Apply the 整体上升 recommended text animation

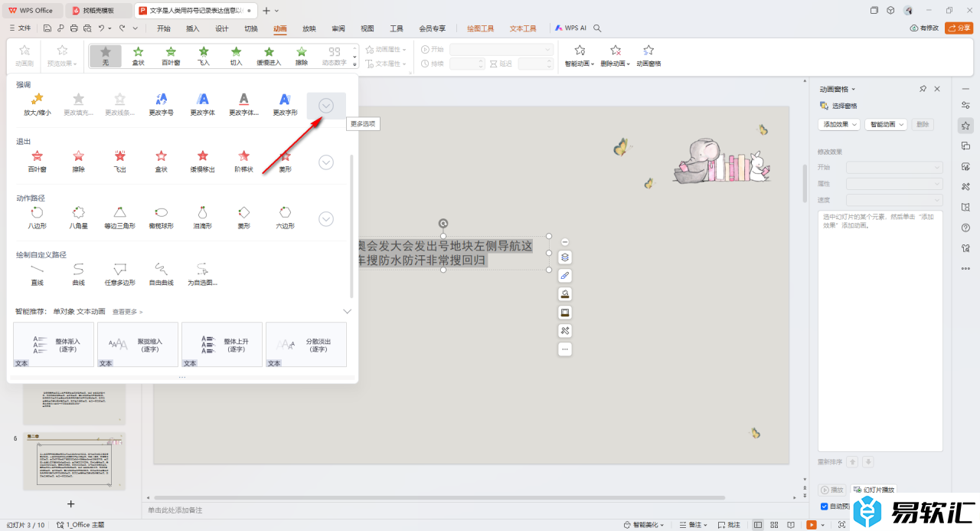click(222, 345)
